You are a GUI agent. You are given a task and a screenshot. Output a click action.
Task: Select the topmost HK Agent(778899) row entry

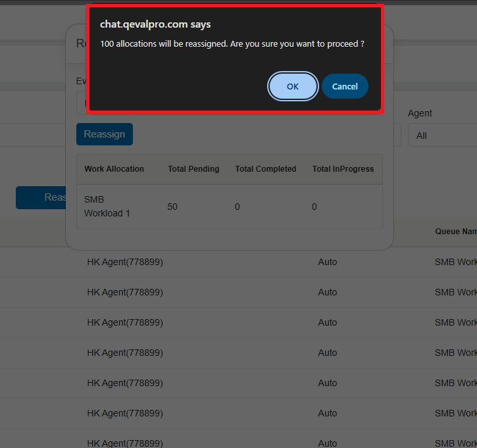click(125, 262)
